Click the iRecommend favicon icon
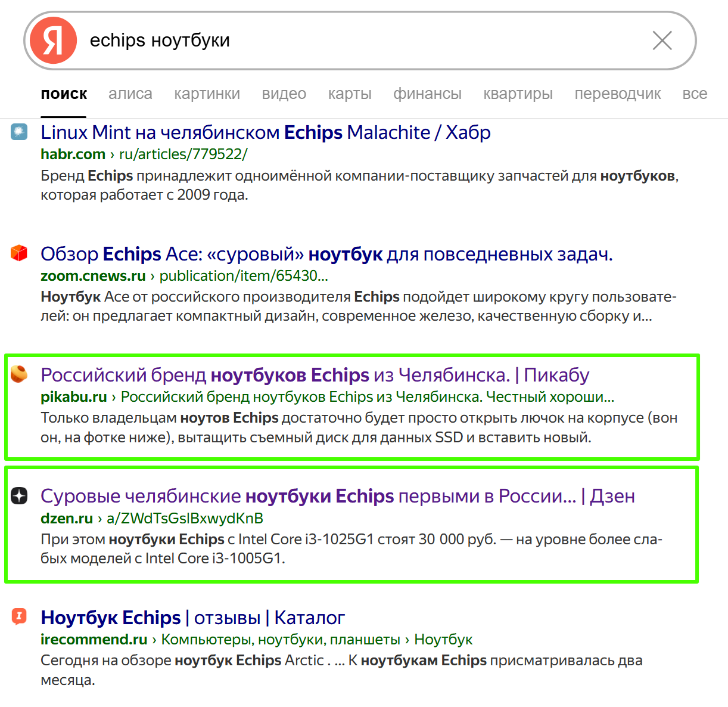 [19, 616]
